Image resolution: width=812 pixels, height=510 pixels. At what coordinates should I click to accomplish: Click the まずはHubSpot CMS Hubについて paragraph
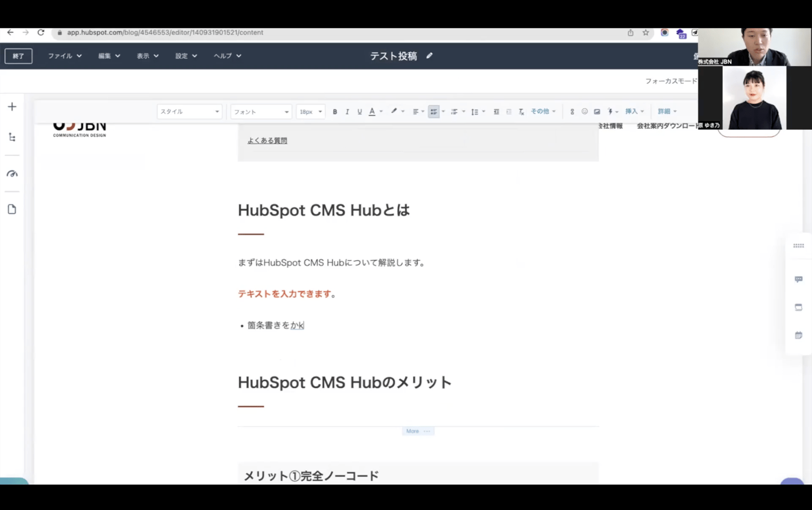click(331, 263)
